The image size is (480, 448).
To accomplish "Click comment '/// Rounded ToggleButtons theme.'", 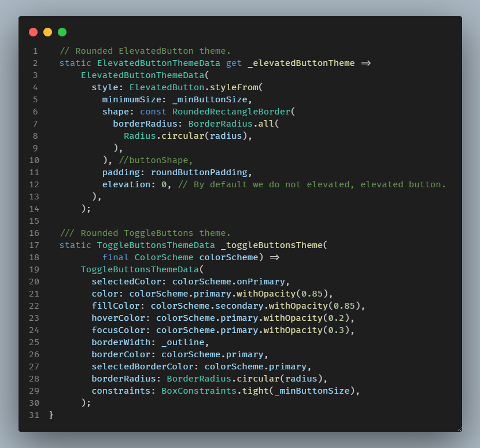I will click(x=145, y=233).
